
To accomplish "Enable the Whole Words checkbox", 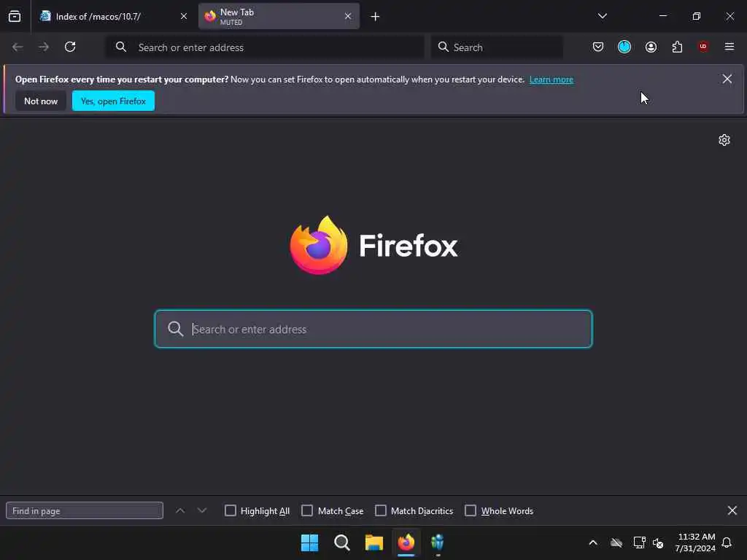I will pos(471,510).
